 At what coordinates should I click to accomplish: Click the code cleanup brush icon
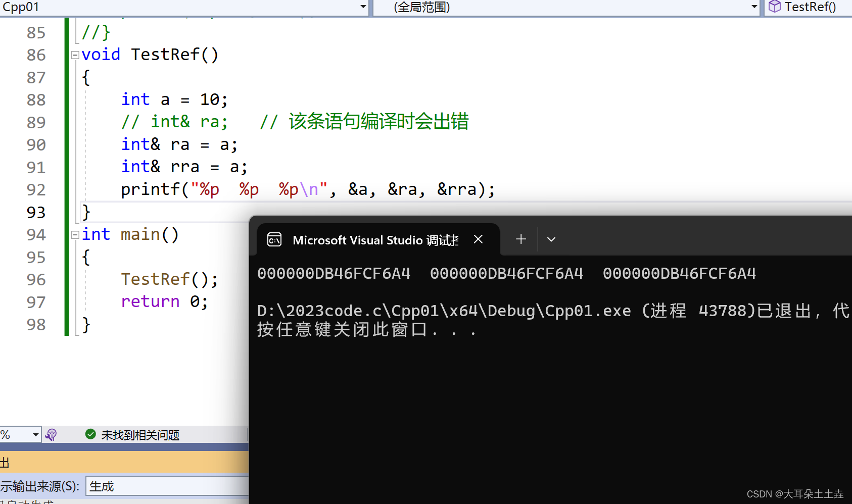pos(51,435)
